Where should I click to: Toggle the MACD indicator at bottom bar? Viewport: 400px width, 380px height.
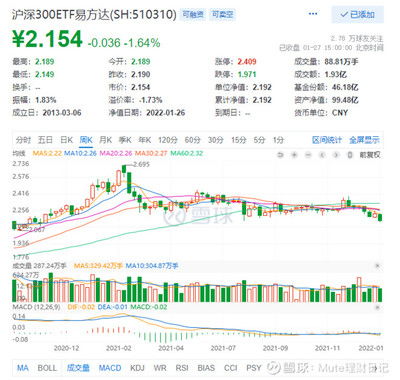[x=110, y=368]
